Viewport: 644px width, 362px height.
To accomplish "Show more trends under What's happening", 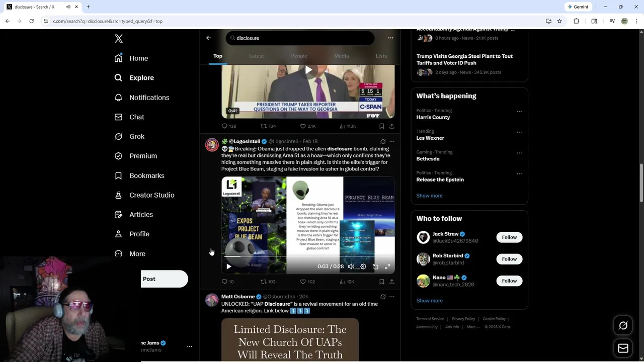I will pyautogui.click(x=429, y=196).
